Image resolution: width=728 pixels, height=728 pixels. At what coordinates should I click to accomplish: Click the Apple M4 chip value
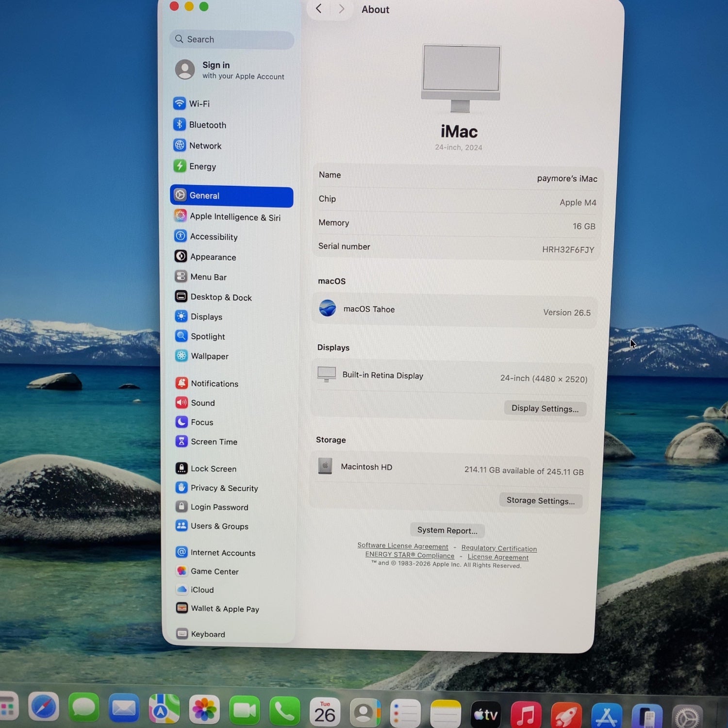578,202
